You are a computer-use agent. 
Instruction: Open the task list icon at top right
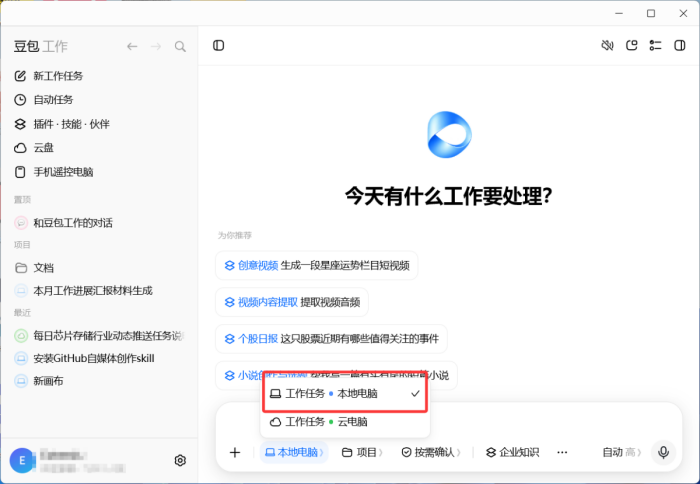pyautogui.click(x=655, y=45)
